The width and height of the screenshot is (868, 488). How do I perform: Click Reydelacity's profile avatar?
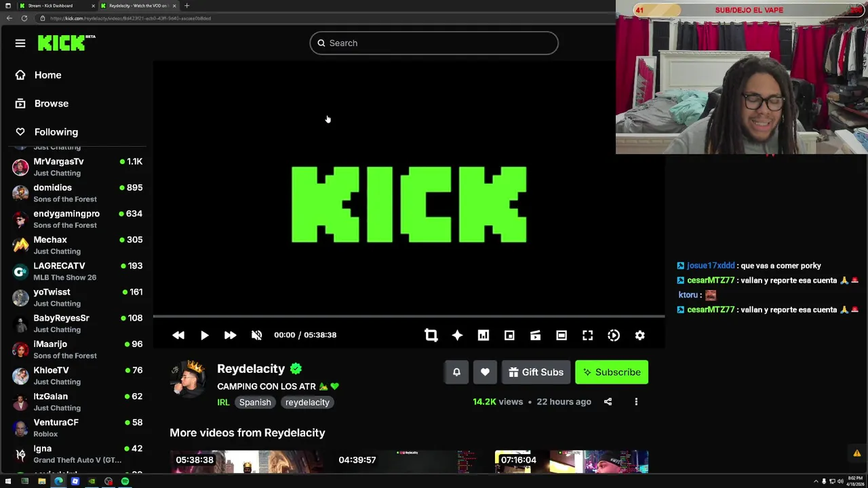[189, 380]
